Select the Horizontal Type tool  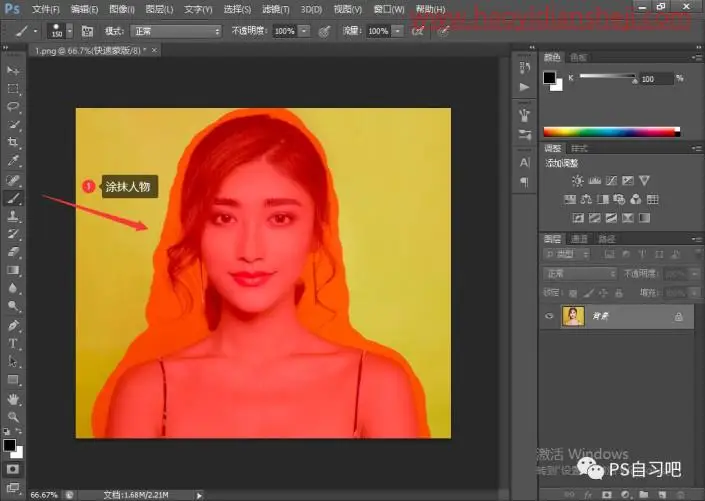13,344
